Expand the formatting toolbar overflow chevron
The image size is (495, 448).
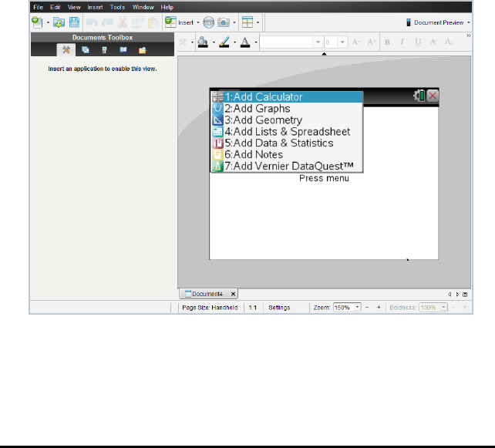click(469, 35)
